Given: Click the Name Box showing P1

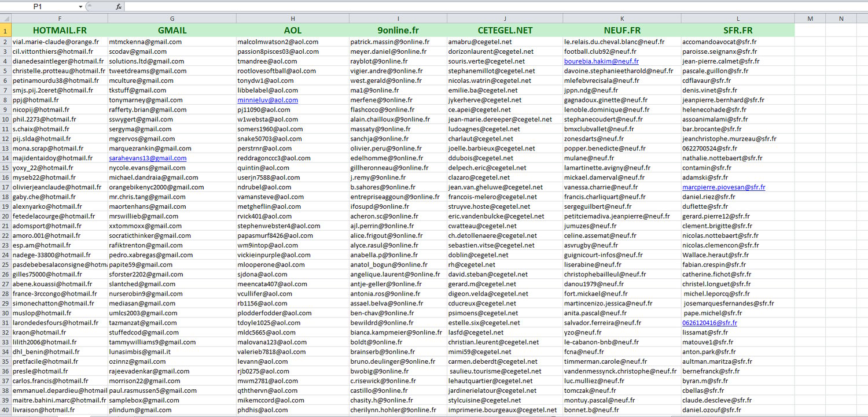Looking at the screenshot, I should [39, 6].
